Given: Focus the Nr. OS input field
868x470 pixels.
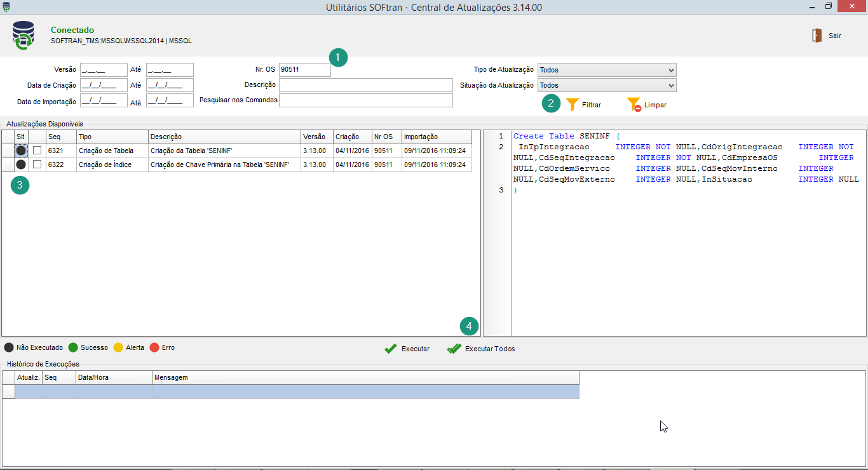Looking at the screenshot, I should (x=304, y=70).
